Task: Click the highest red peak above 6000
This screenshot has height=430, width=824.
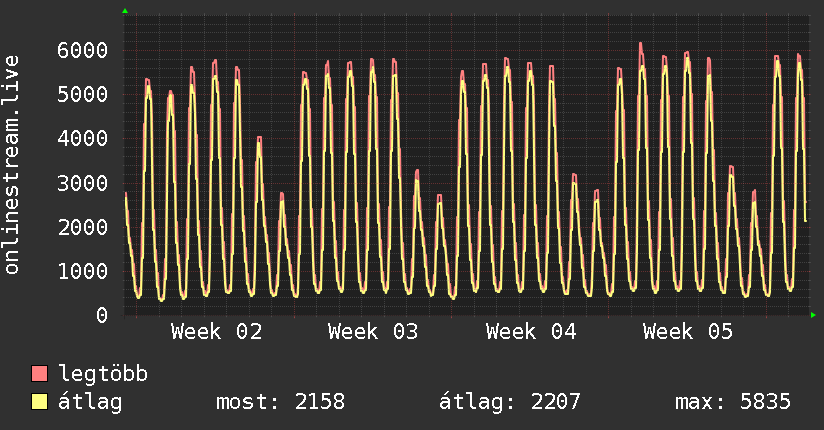Action: [x=641, y=44]
